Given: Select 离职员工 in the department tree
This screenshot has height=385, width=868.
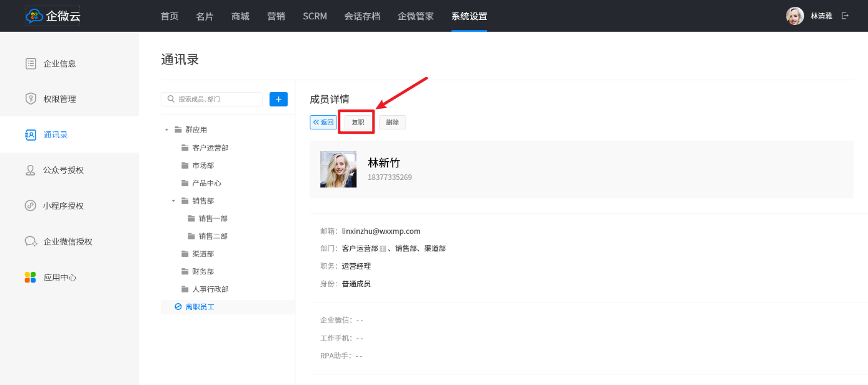Looking at the screenshot, I should 199,307.
